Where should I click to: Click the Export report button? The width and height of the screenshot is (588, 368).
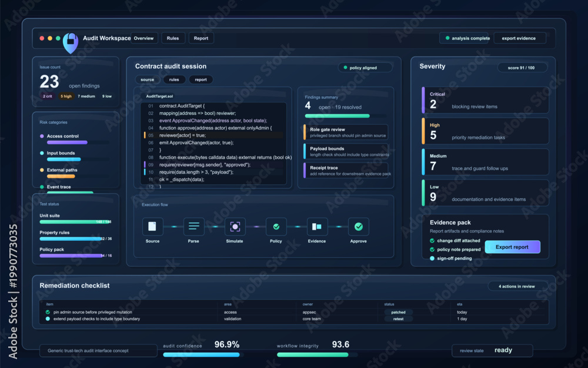pos(512,247)
